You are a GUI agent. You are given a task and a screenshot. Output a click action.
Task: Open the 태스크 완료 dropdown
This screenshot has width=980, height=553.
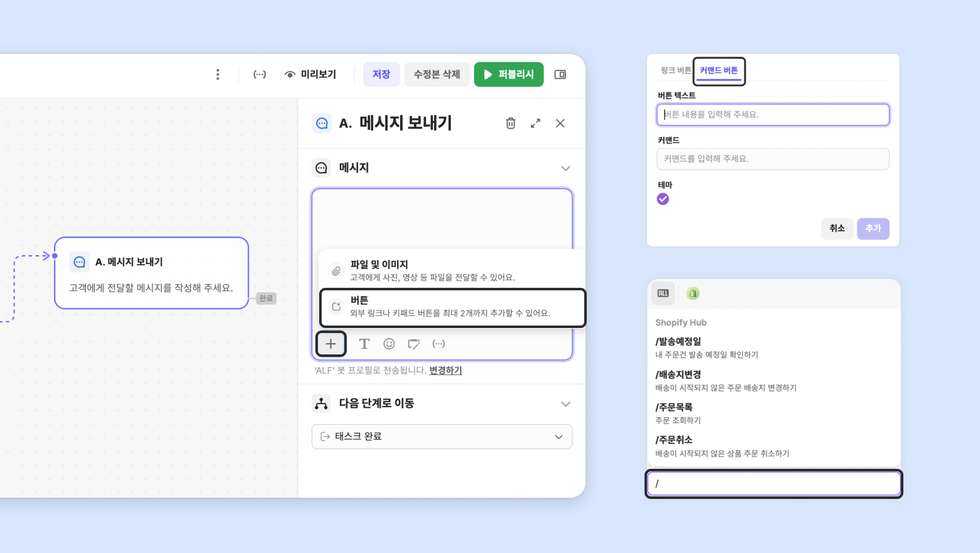pyautogui.click(x=442, y=437)
